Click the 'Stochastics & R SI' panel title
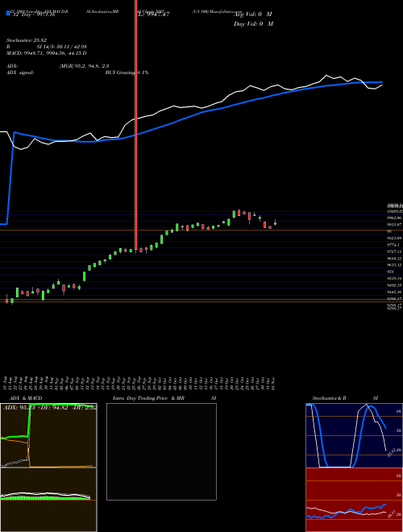 (345, 398)
